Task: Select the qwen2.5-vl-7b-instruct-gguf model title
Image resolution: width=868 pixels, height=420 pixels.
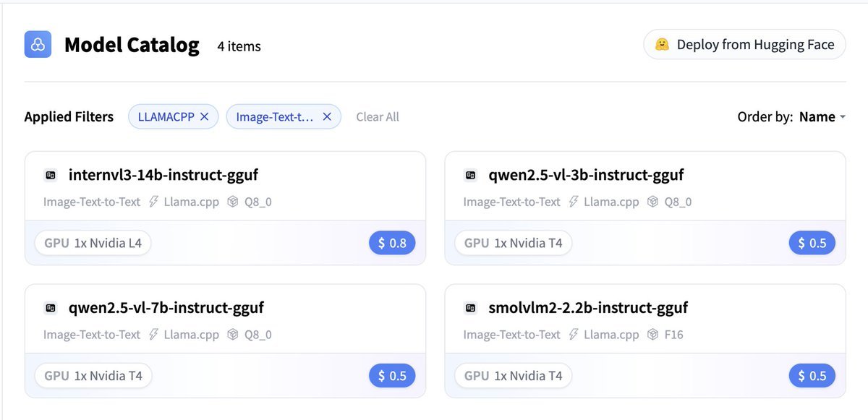Action: [x=166, y=308]
